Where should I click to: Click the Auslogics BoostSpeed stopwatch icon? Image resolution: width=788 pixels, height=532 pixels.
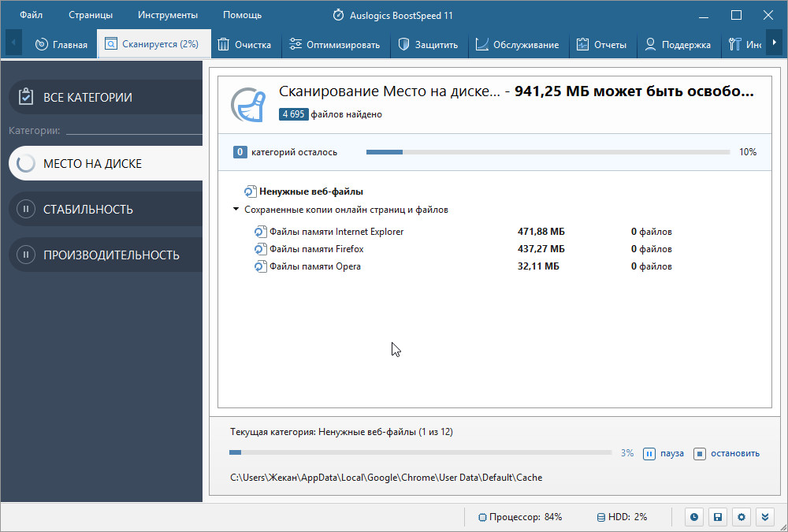(x=338, y=15)
